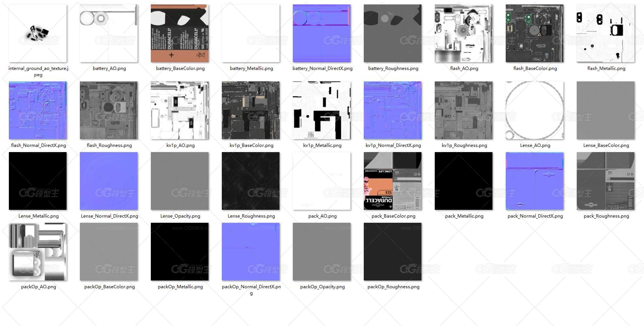
Task: Click the flash_Normal_DirectX.png file name label
Action: pyautogui.click(x=38, y=145)
